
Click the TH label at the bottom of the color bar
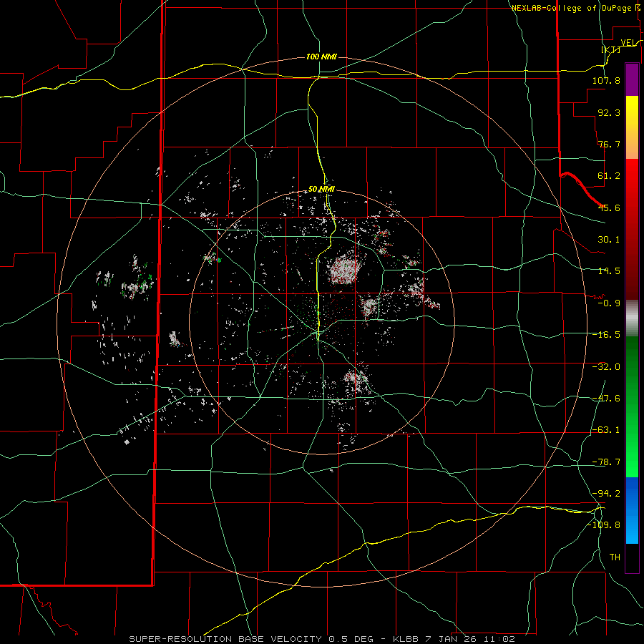615,557
